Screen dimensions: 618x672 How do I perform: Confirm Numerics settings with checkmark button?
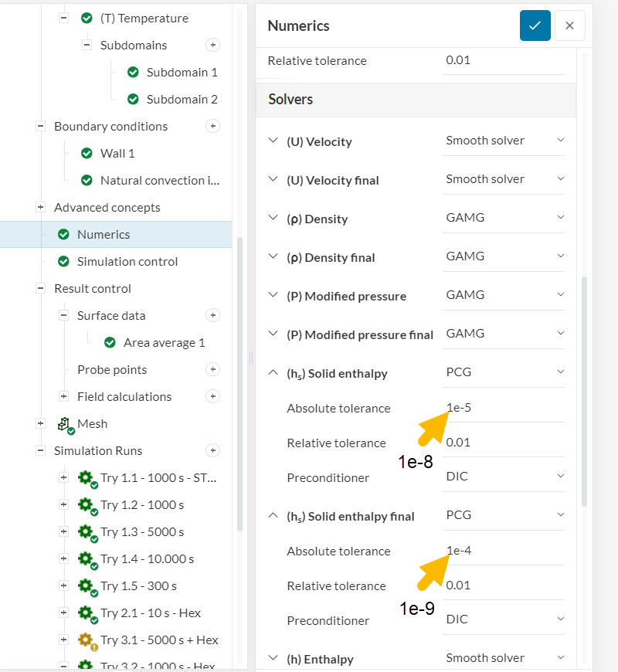(x=535, y=25)
